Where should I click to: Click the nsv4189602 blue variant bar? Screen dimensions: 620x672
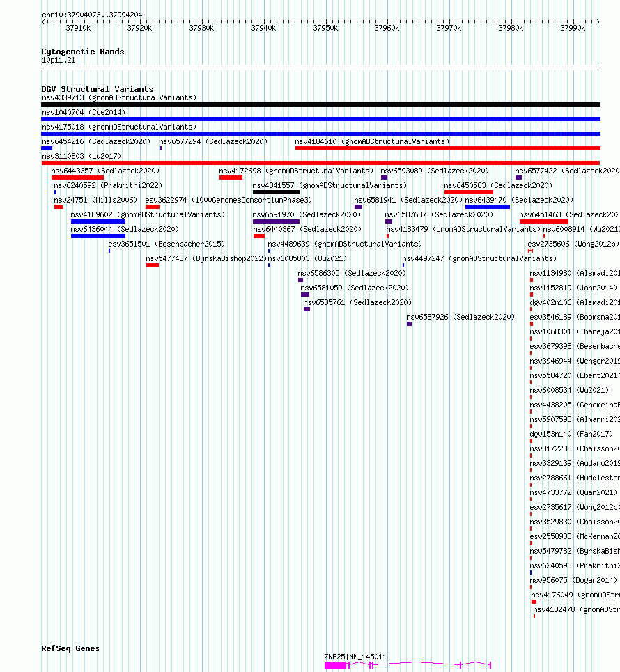click(98, 221)
